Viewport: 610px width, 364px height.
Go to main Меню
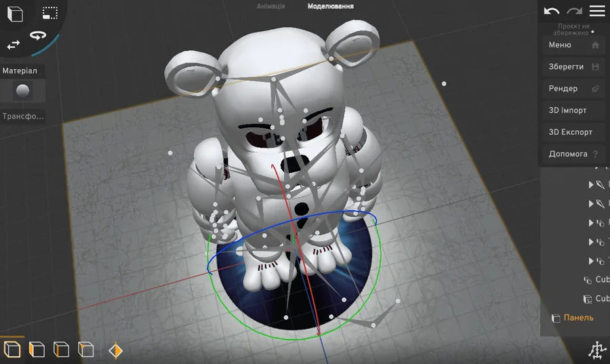coord(574,45)
